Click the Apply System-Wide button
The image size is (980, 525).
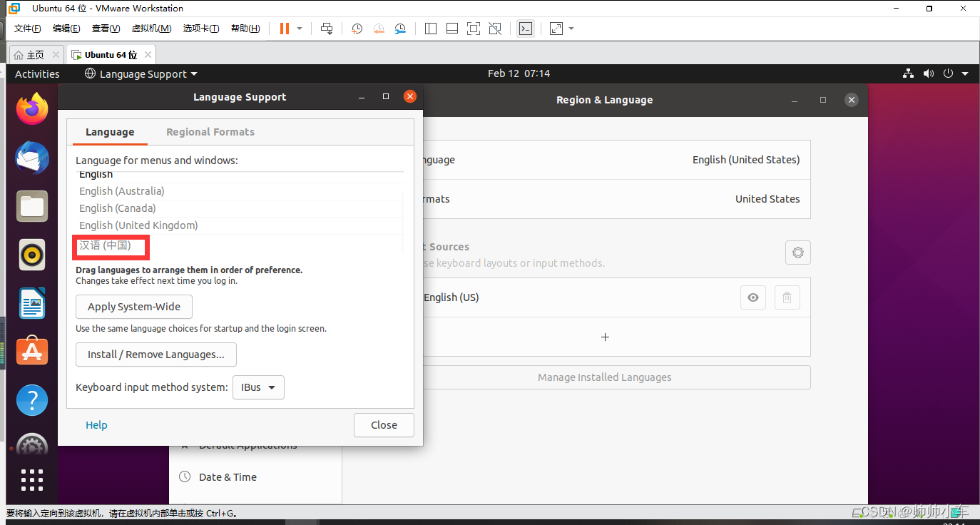tap(134, 307)
